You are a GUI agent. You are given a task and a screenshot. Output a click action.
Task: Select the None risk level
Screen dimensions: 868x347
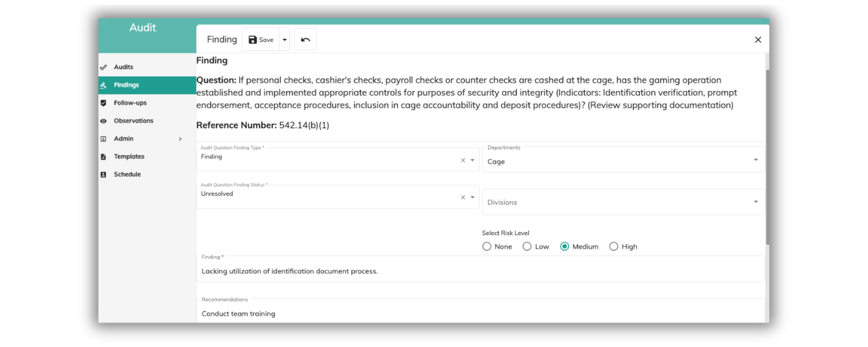[x=487, y=246]
